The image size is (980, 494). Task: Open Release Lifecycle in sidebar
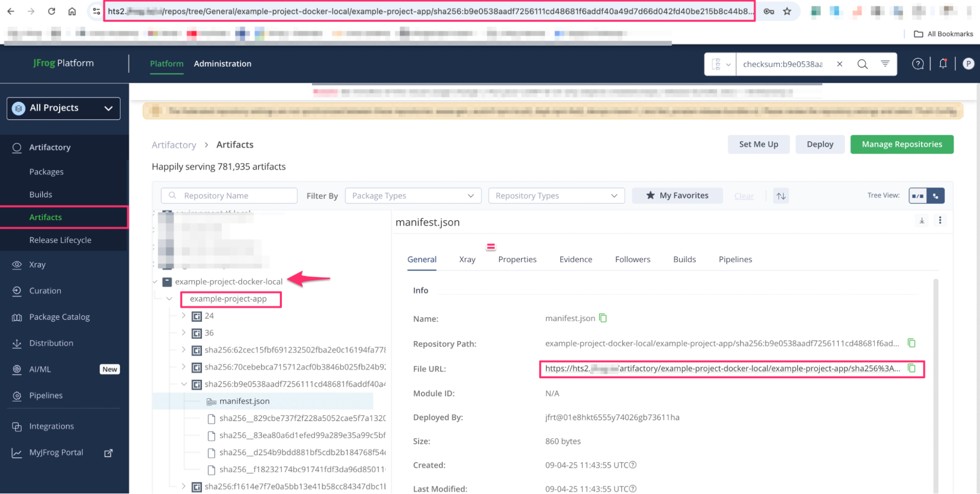point(60,240)
